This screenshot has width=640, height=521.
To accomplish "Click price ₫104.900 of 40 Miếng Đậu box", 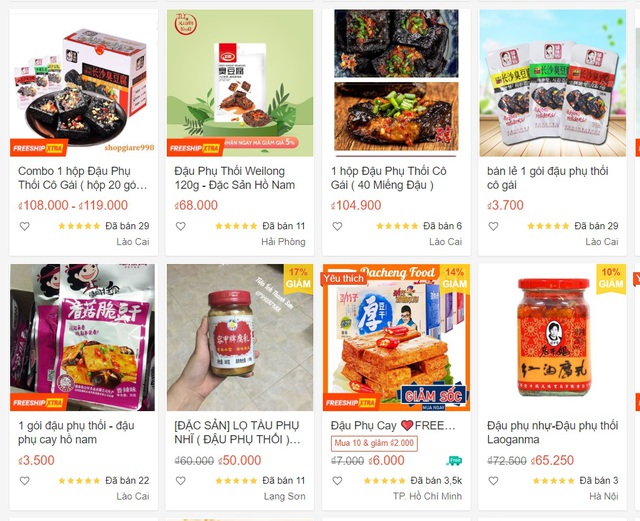I will point(356,205).
